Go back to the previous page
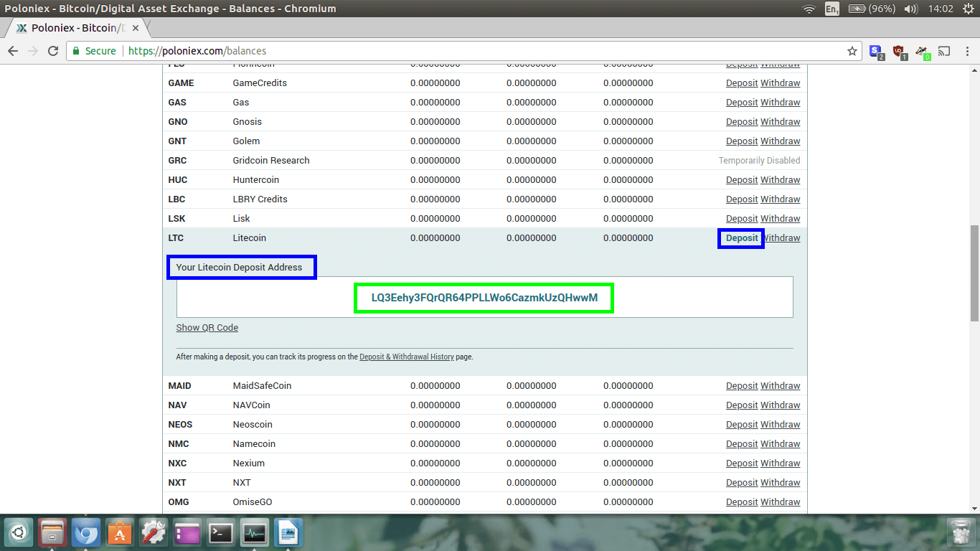Image resolution: width=980 pixels, height=551 pixels. tap(13, 51)
